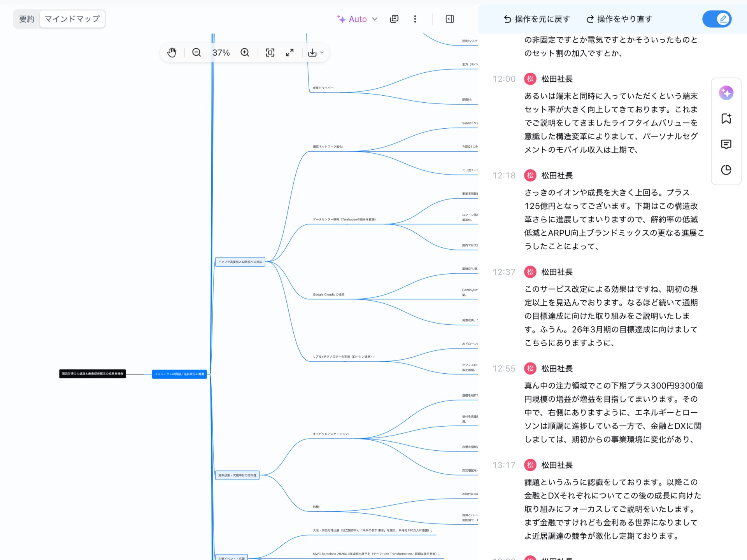Screen dimensions: 747x560
Task: Collapse the side panel icon
Action: click(450, 19)
